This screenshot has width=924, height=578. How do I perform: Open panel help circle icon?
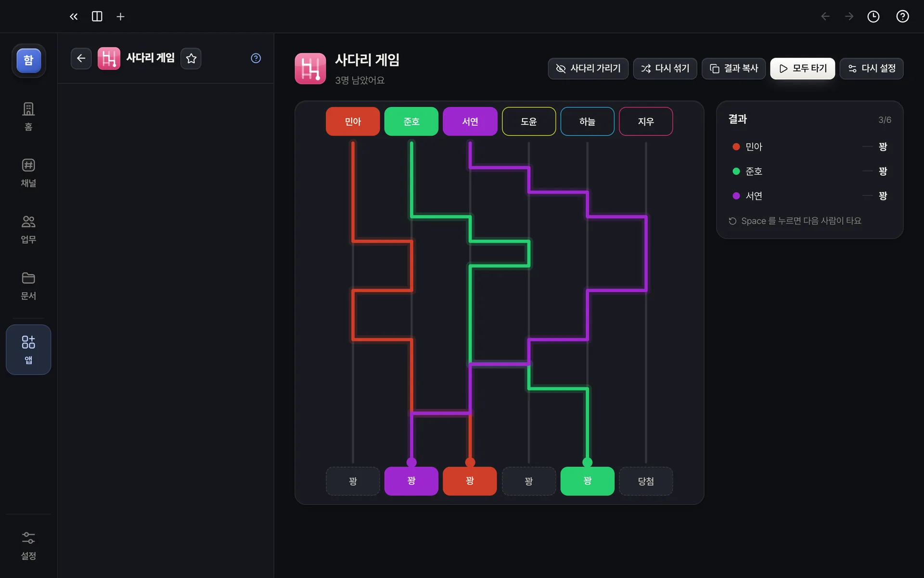click(x=256, y=58)
